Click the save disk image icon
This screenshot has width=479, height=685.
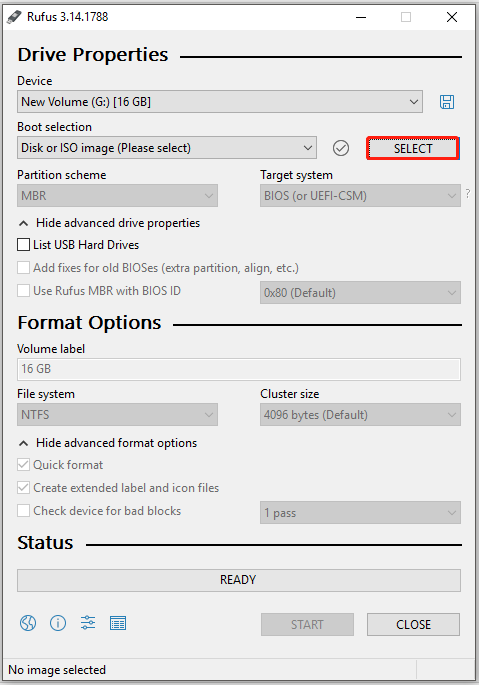[x=447, y=102]
